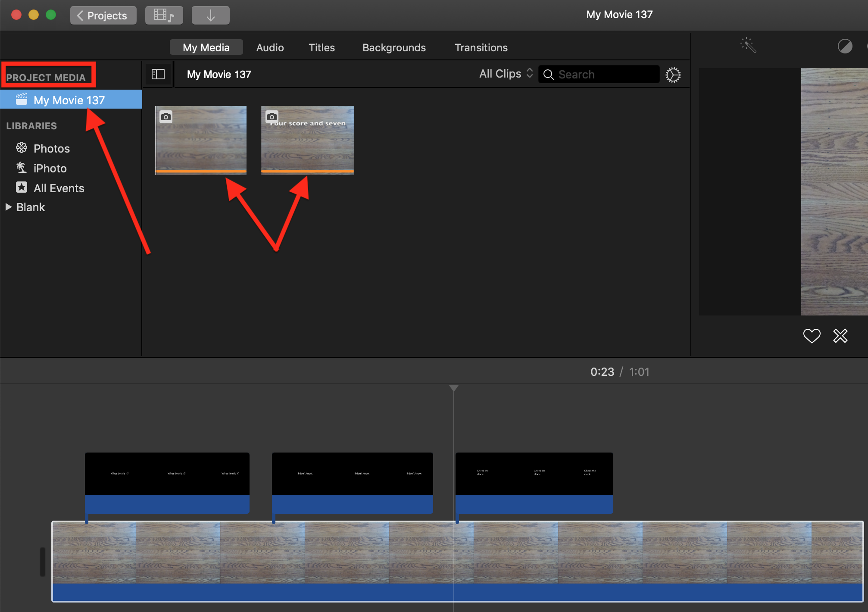Select the Photos library
The image size is (868, 612).
51,148
